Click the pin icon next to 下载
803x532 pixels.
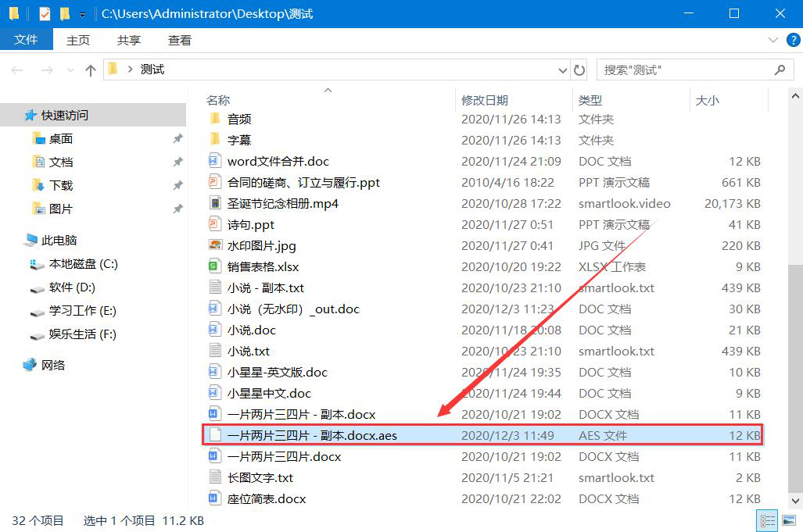[x=177, y=185]
